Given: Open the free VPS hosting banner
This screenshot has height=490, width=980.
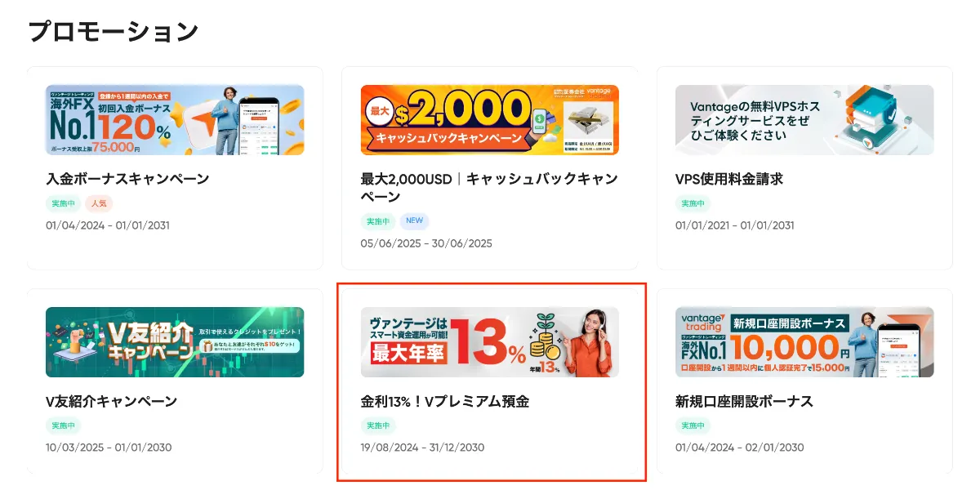Looking at the screenshot, I should [804, 120].
